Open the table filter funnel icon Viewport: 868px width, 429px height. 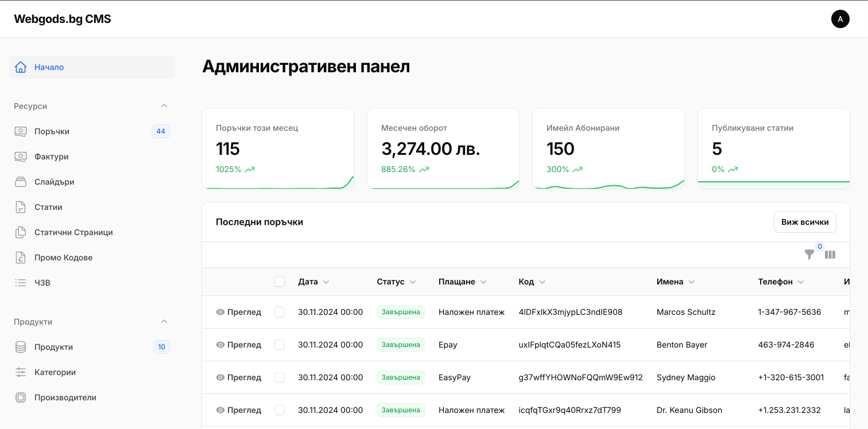tap(809, 255)
